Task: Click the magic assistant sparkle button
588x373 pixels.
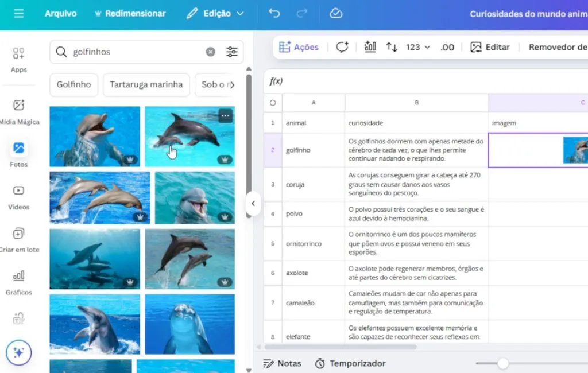Action: pyautogui.click(x=19, y=353)
